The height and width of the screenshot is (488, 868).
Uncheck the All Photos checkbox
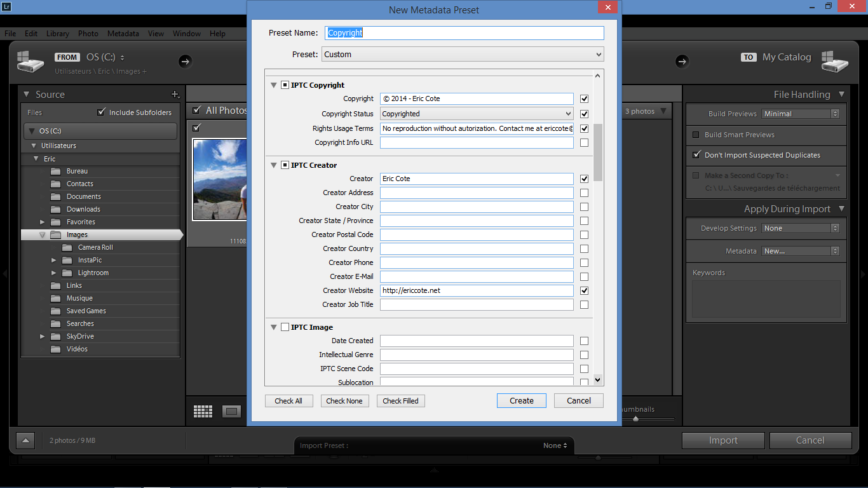197,111
